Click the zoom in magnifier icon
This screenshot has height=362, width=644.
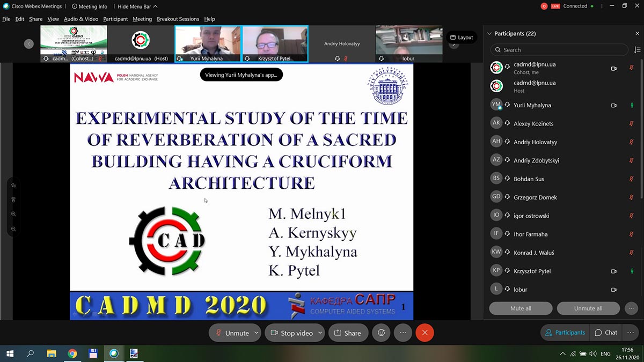pos(13,214)
